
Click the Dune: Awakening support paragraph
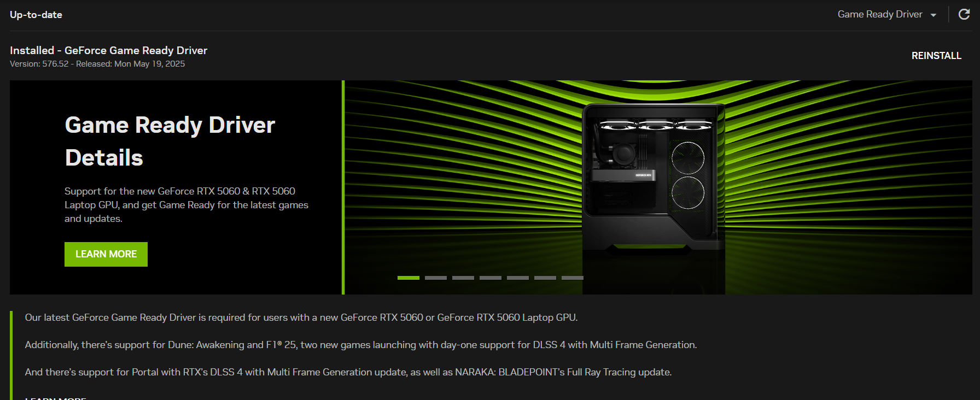(x=361, y=345)
